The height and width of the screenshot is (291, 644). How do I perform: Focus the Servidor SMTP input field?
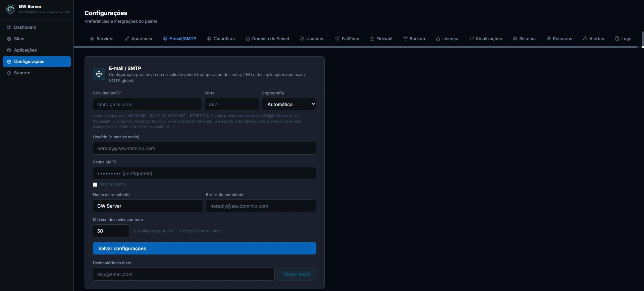pyautogui.click(x=147, y=104)
